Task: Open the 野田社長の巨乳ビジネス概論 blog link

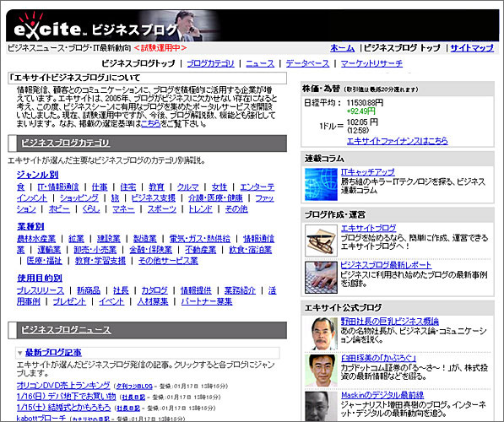Action: (x=390, y=321)
